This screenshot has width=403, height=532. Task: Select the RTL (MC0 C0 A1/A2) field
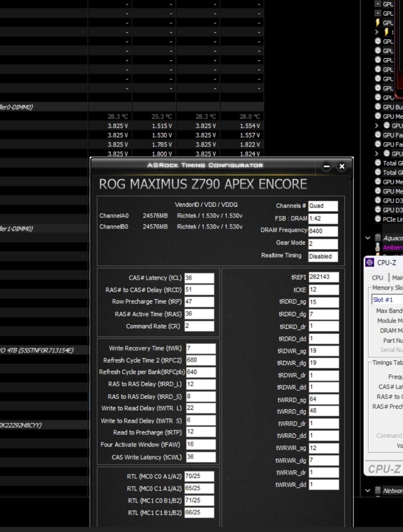click(x=199, y=477)
